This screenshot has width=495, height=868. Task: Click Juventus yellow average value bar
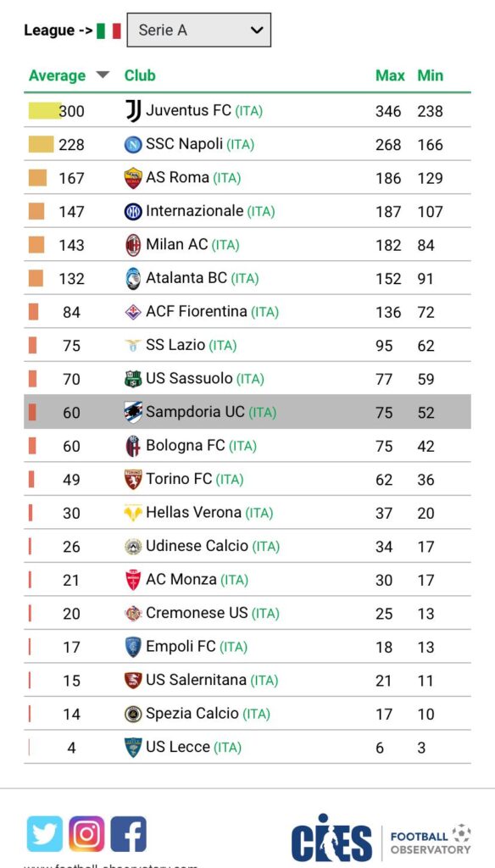pos(44,111)
